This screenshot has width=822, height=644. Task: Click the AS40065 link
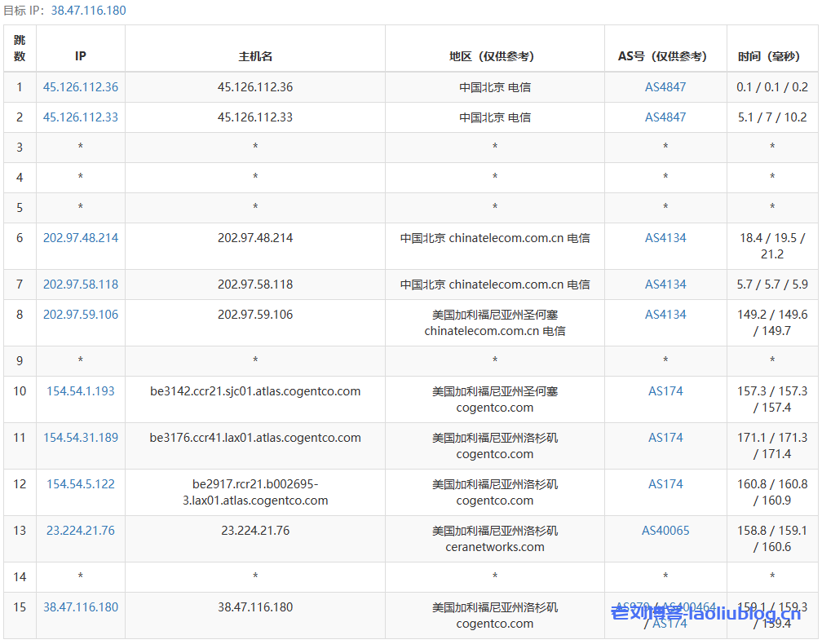[665, 531]
